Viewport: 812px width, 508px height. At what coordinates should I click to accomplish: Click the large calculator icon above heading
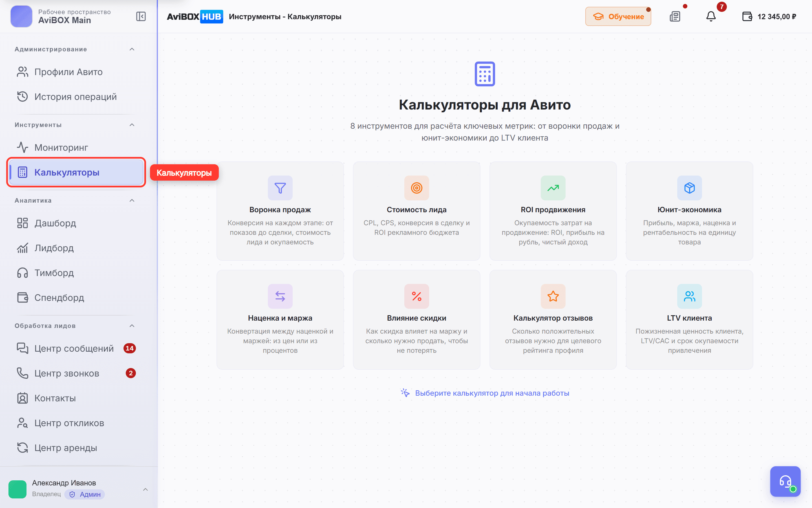(485, 74)
